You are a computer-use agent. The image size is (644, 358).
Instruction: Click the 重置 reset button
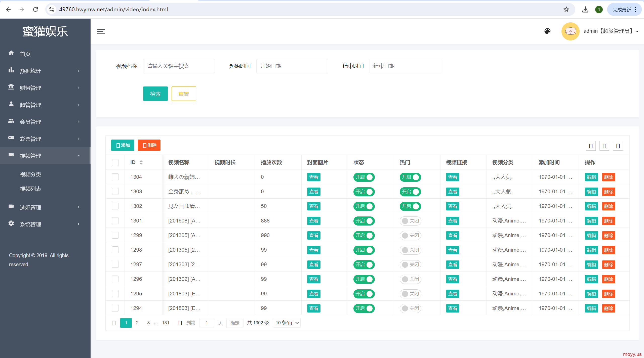184,94
